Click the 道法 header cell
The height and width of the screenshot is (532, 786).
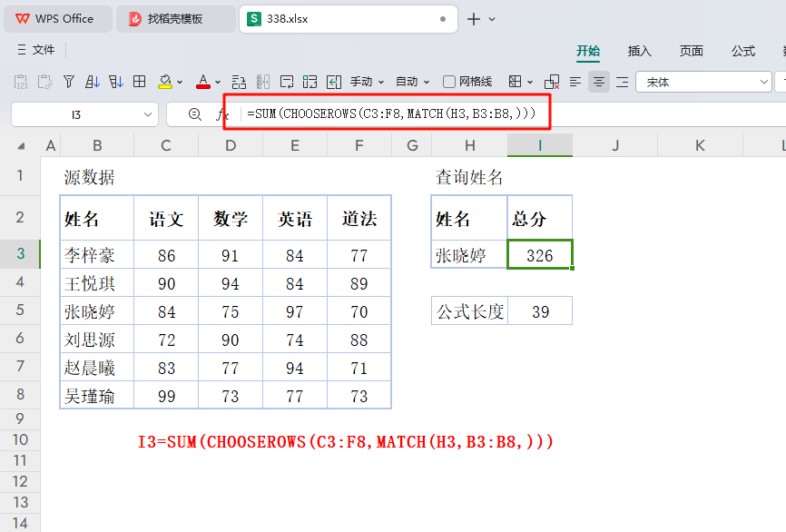coord(359,218)
